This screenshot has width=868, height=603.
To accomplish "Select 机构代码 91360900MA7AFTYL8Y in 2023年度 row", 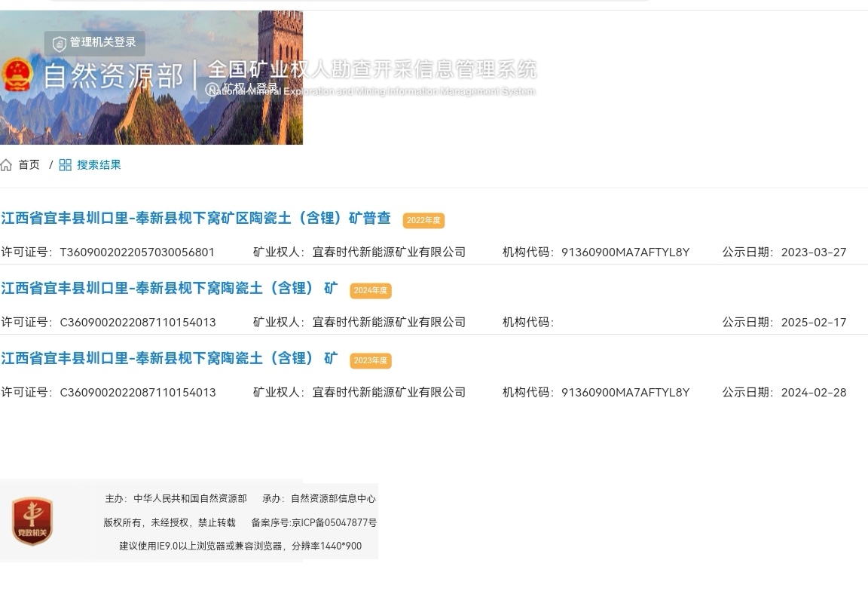I will (625, 393).
